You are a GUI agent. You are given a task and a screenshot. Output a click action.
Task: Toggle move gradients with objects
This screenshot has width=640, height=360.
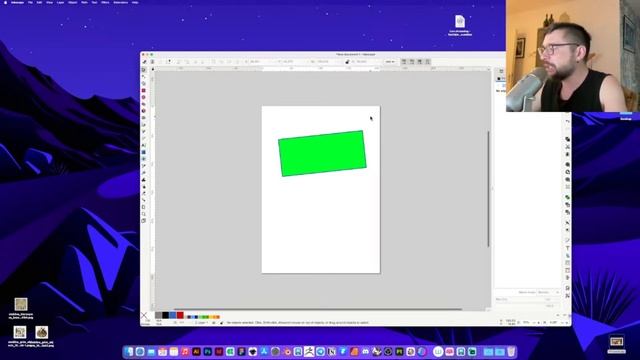[420, 62]
